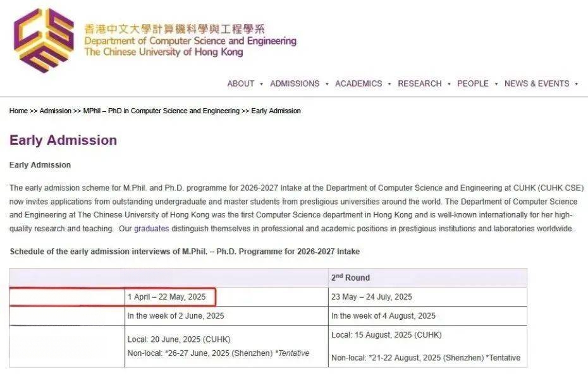Expand the dropdown arrow beside RESEARCH

click(449, 84)
